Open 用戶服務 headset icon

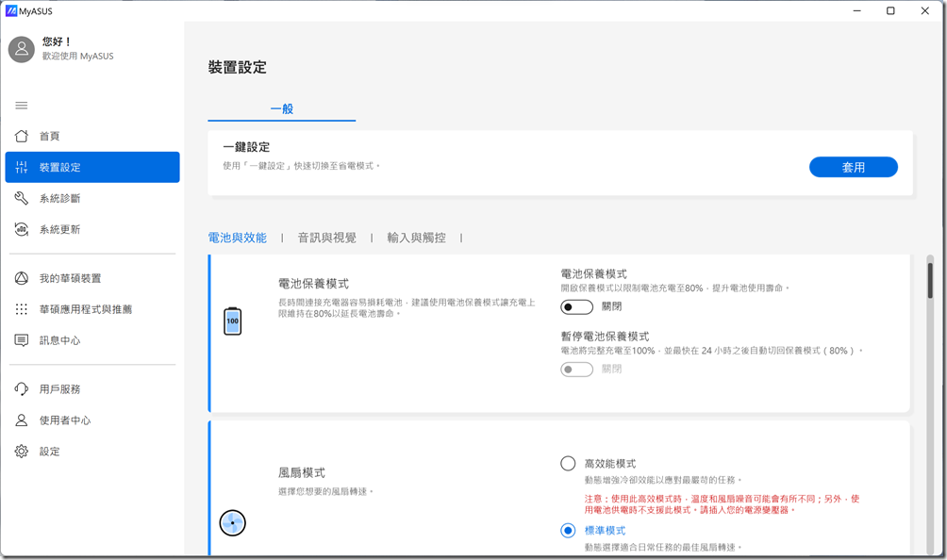(x=22, y=389)
